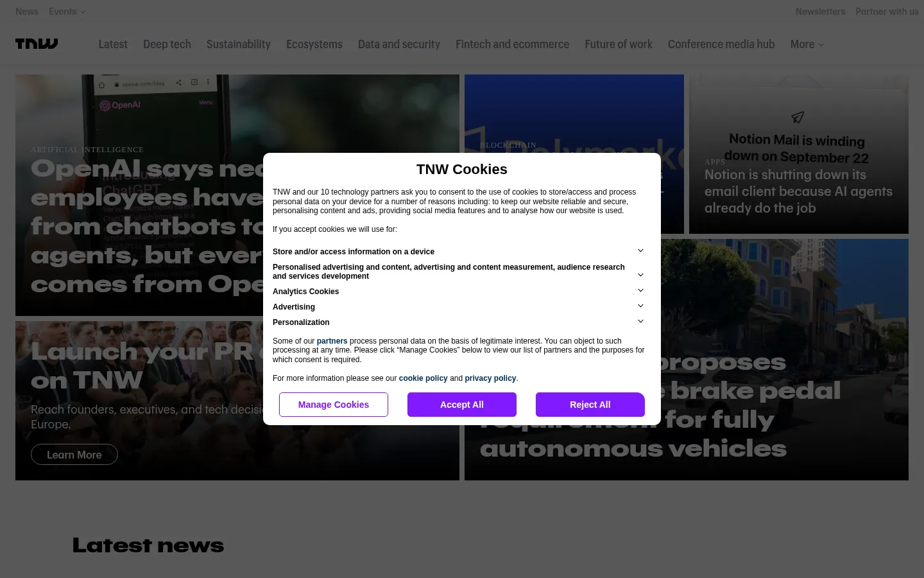
Task: Go to the Sustainability section
Action: tap(239, 44)
